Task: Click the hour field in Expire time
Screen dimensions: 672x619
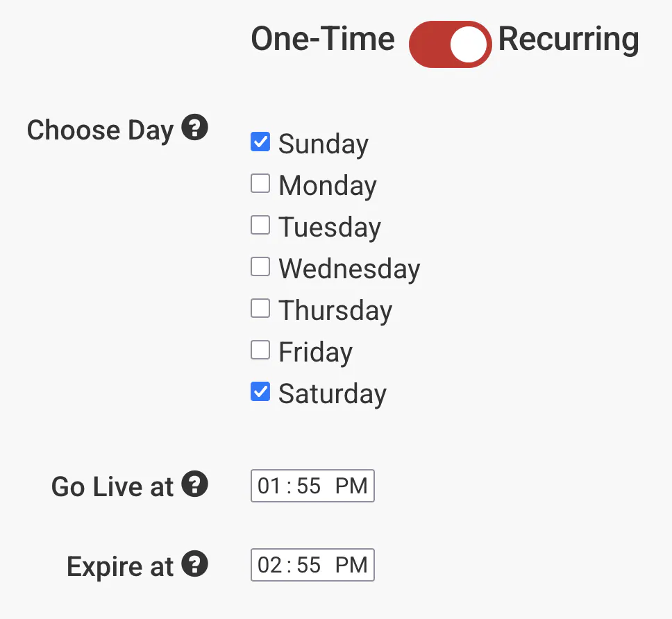Action: point(269,565)
